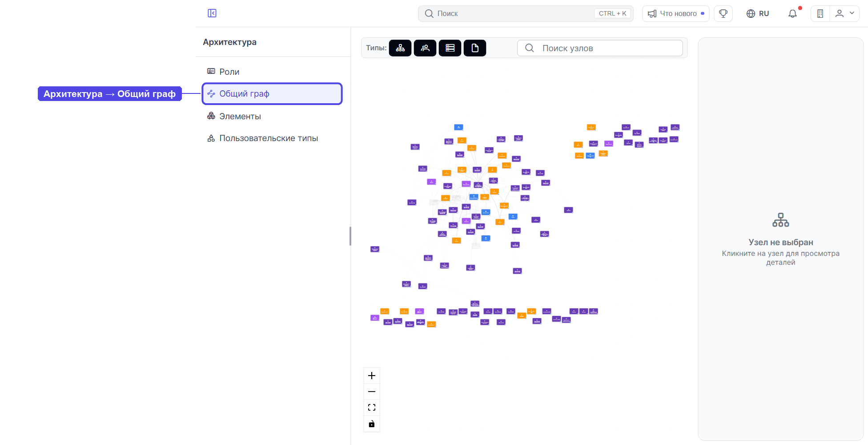The width and height of the screenshot is (868, 445).
Task: Fit graph view to screen
Action: pos(372,408)
